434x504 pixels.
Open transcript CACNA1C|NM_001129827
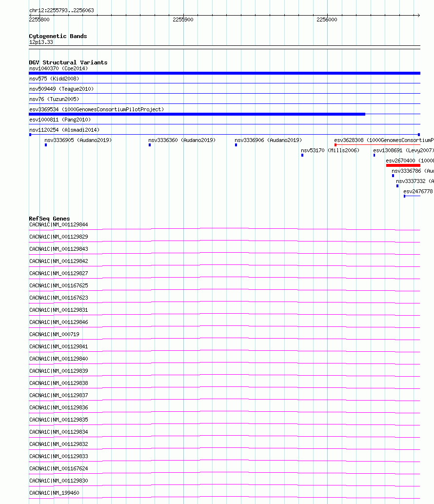(x=59, y=274)
